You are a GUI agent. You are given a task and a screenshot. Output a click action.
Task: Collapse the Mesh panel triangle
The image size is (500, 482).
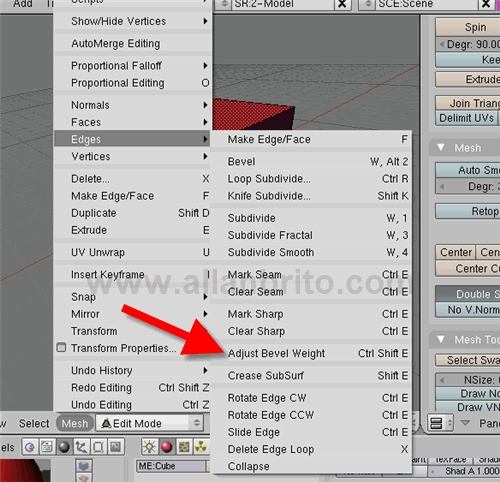pos(441,147)
